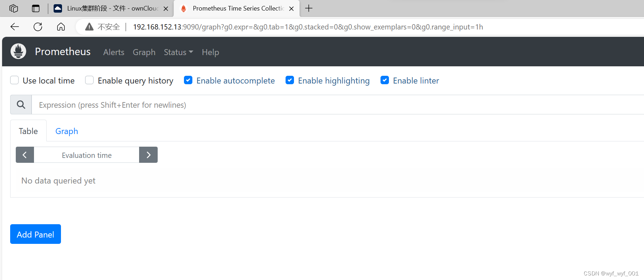The image size is (644, 280).
Task: Click the not-secure warning triangle icon
Action: pyautogui.click(x=89, y=27)
